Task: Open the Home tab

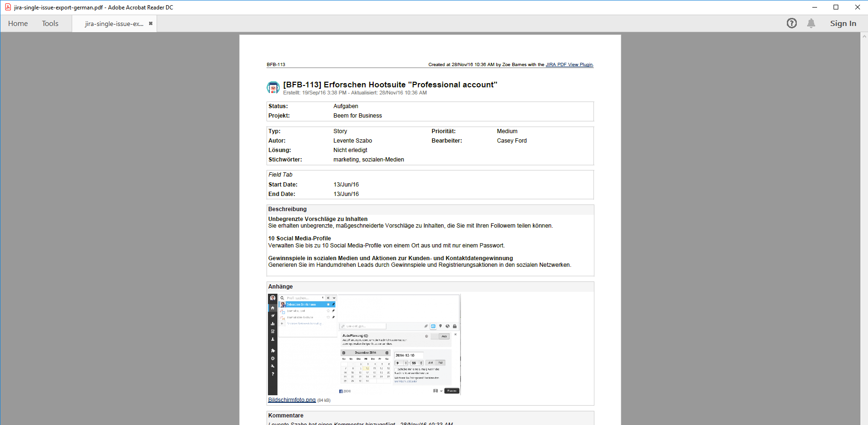Action: click(18, 24)
